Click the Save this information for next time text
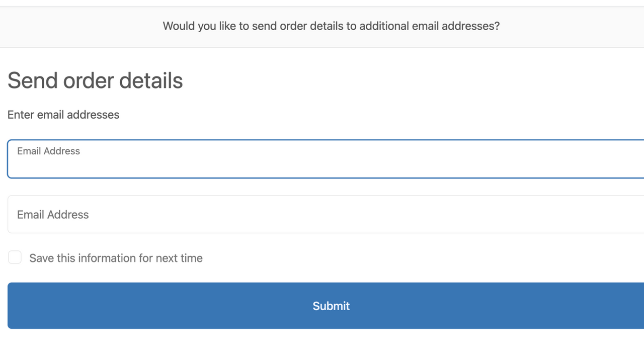 click(x=116, y=258)
